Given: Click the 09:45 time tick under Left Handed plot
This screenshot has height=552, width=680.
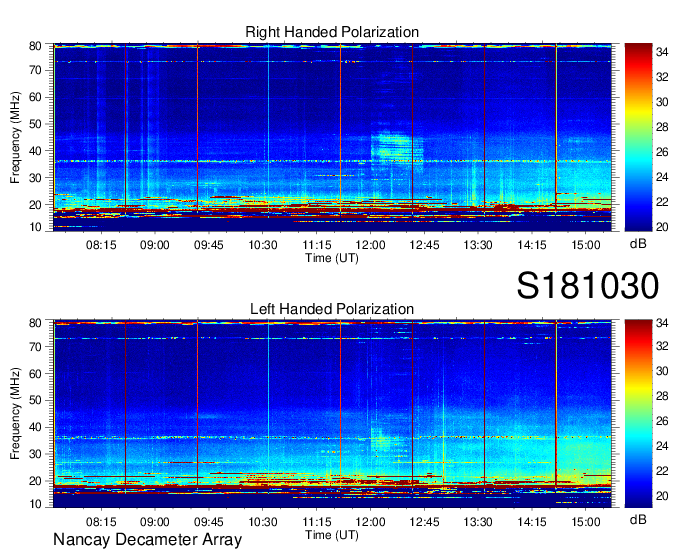Looking at the screenshot, I should point(209,522).
